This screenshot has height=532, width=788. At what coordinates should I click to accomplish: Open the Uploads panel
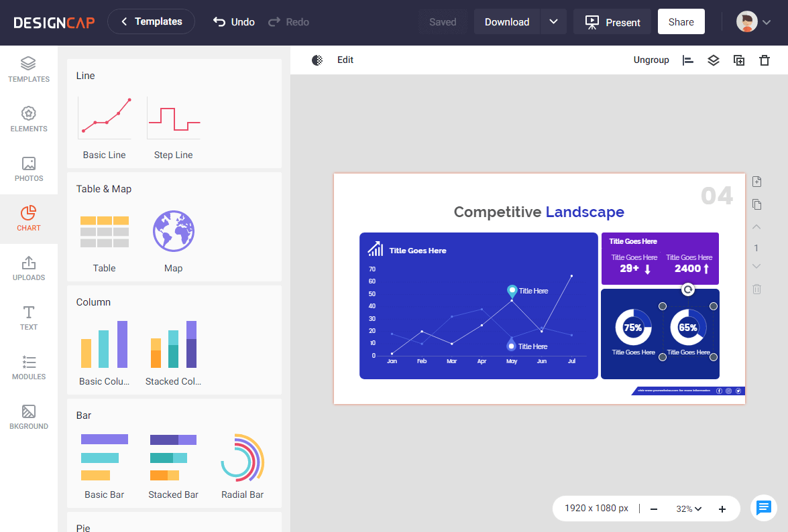click(28, 268)
